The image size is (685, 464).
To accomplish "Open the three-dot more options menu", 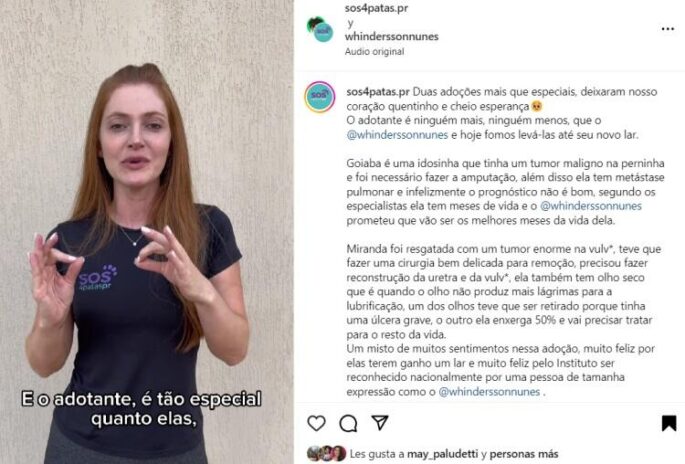I will click(668, 29).
